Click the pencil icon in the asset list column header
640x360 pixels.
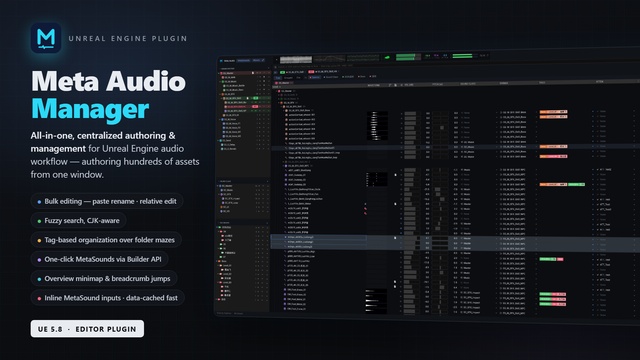pos(390,85)
